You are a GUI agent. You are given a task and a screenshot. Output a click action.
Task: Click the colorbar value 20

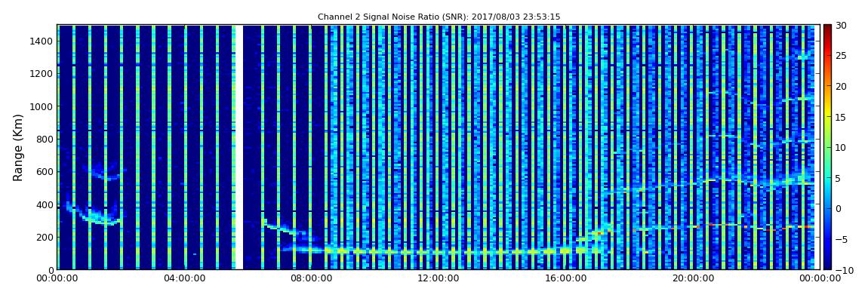[840, 86]
